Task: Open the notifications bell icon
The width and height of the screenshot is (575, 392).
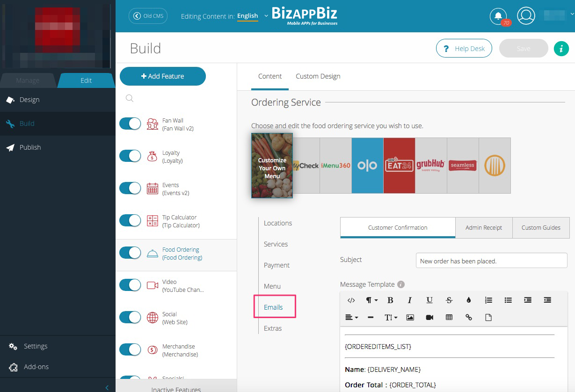Action: click(x=498, y=16)
